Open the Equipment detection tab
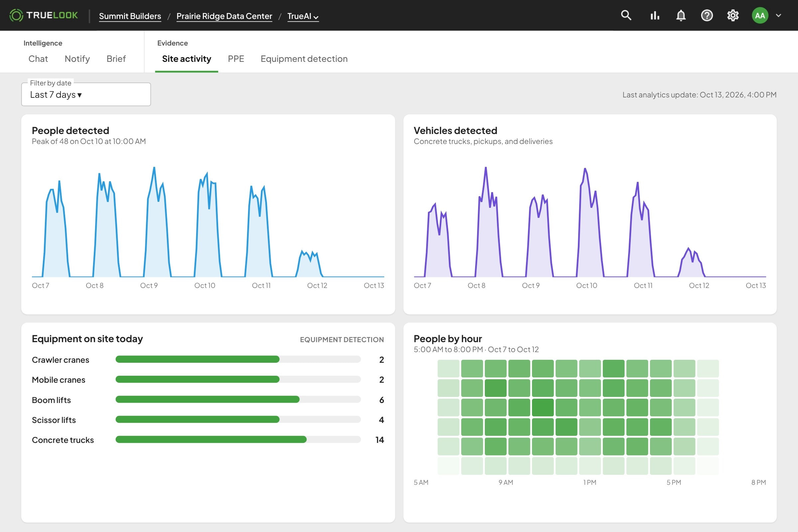 pyautogui.click(x=304, y=59)
